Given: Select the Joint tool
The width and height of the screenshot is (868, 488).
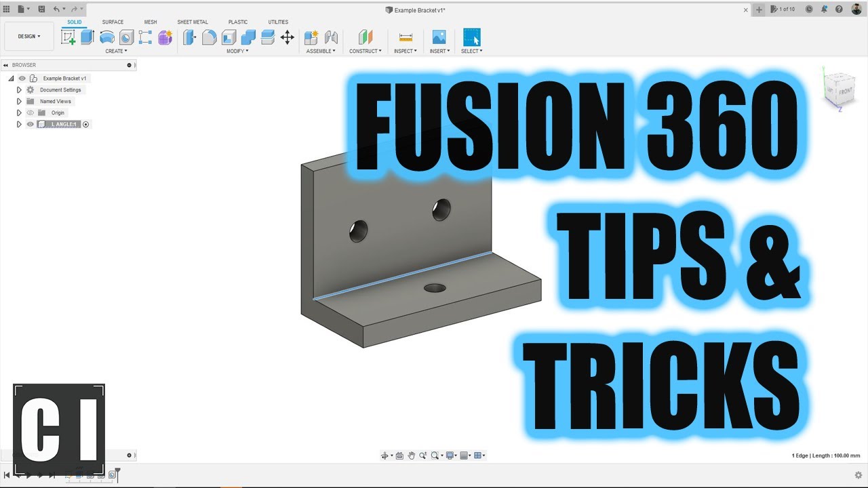Looking at the screenshot, I should point(331,37).
